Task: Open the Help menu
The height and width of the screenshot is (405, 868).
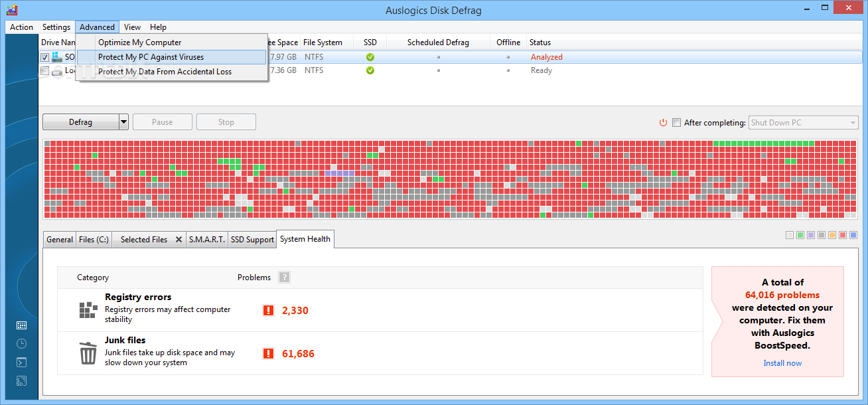Action: [x=158, y=27]
